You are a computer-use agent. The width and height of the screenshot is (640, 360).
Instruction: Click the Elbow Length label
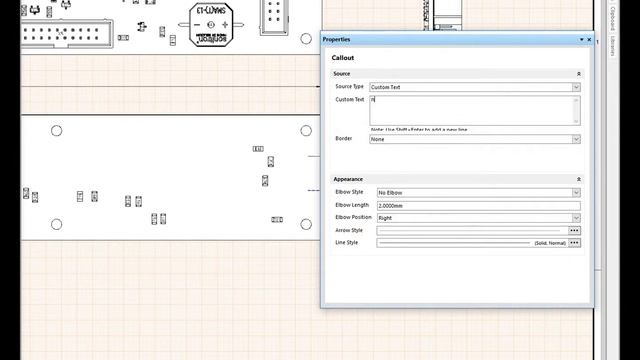click(x=352, y=205)
